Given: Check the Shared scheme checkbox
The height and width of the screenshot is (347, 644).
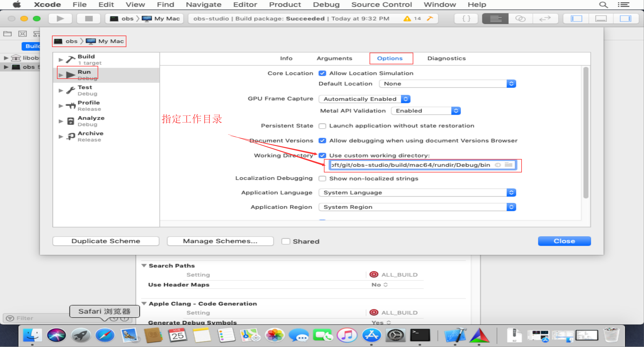Looking at the screenshot, I should pyautogui.click(x=286, y=241).
